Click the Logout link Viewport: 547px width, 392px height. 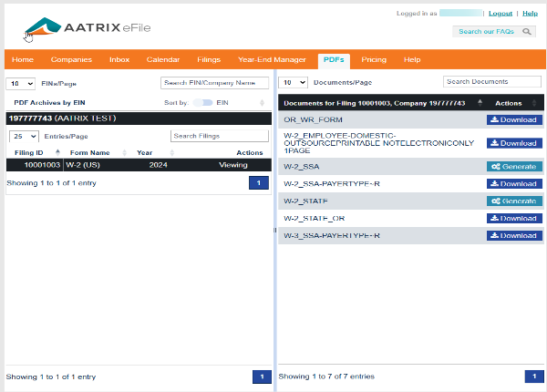click(x=500, y=14)
